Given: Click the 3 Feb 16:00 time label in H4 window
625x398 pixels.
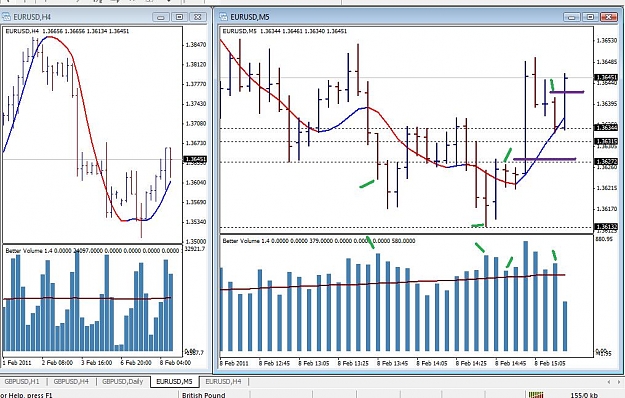Looking at the screenshot, I should (x=96, y=363).
